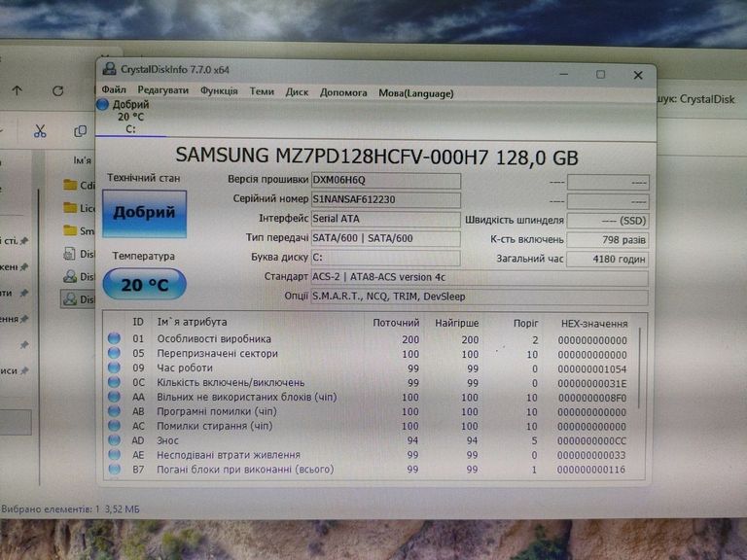Screen dimensions: 747x560
Task: Select the Несподівані втрати живлення row
Action: [370, 455]
